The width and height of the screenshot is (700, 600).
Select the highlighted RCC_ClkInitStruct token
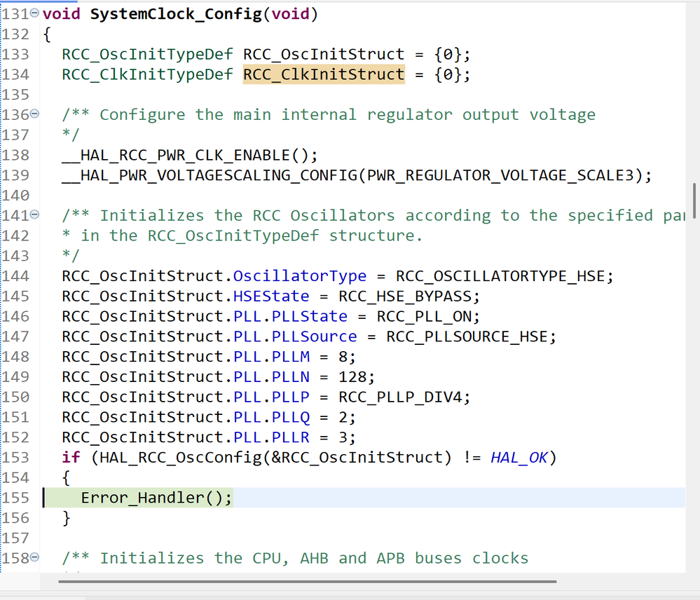pyautogui.click(x=323, y=74)
